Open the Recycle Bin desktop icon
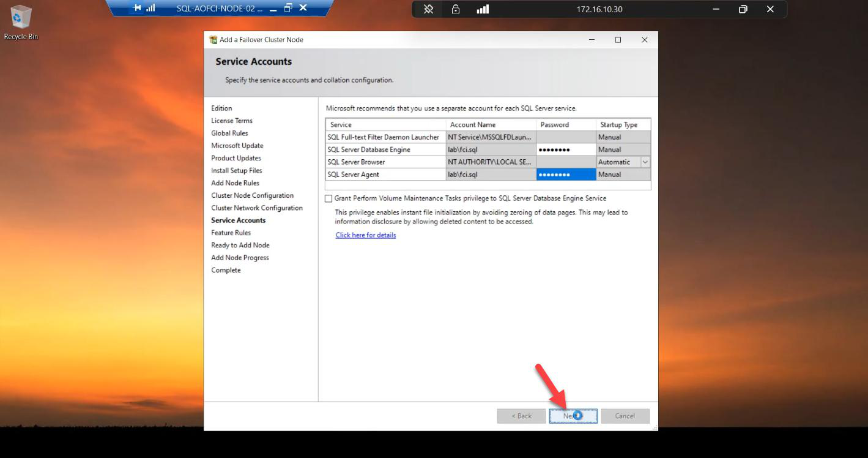Image resolution: width=868 pixels, height=458 pixels. tap(20, 23)
